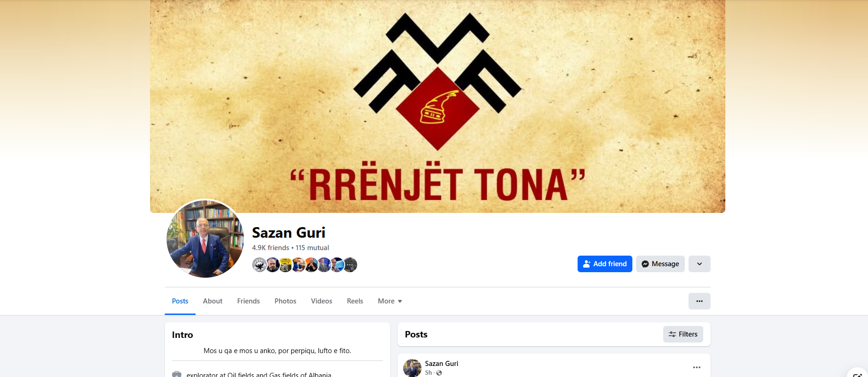Open the Photos tab
This screenshot has width=868, height=377.
pyautogui.click(x=285, y=301)
